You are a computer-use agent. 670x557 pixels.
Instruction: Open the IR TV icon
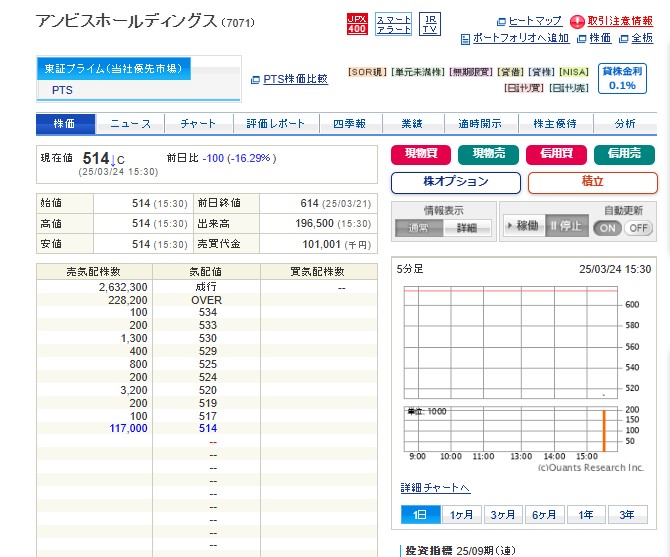coord(429,24)
